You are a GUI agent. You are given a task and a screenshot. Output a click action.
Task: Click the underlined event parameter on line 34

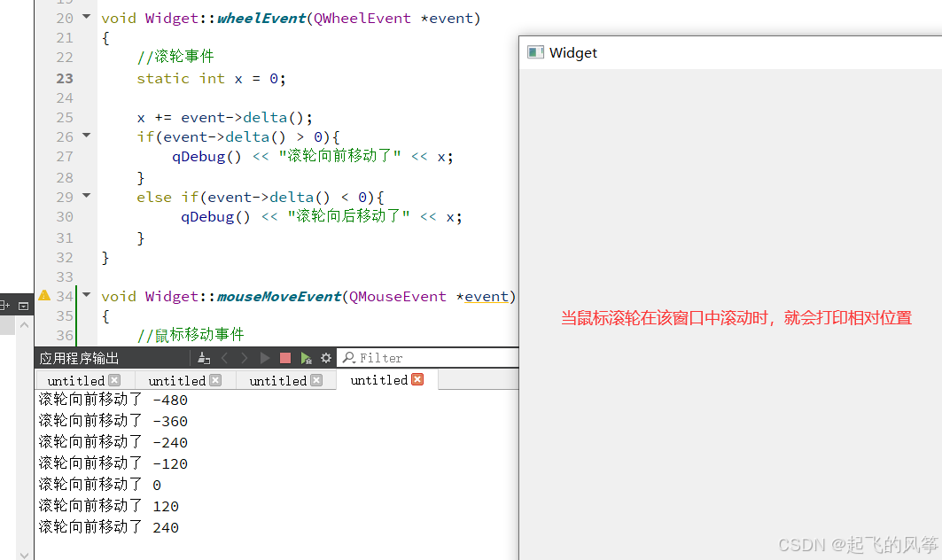tap(487, 297)
